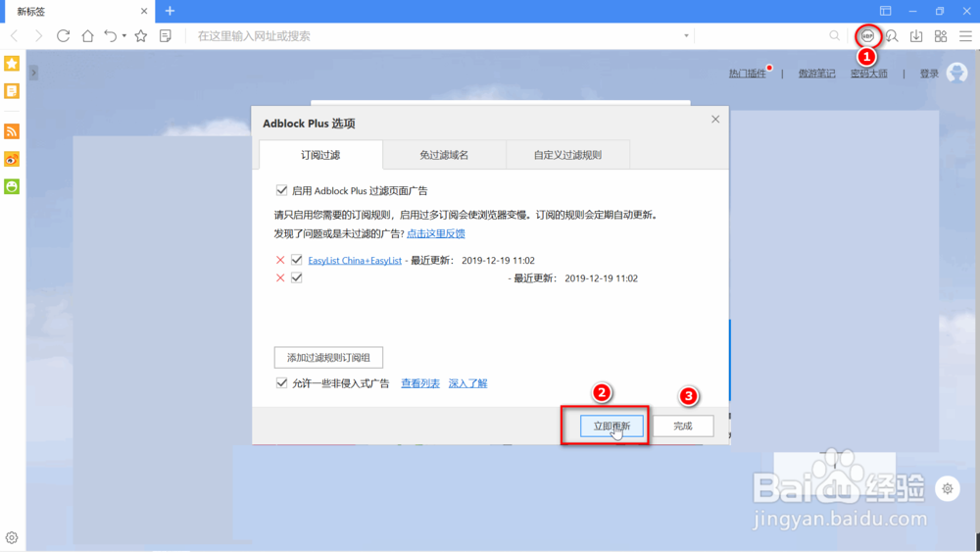980x552 pixels.
Task: Click the 添加过滤规则订阅组 button
Action: tap(328, 358)
